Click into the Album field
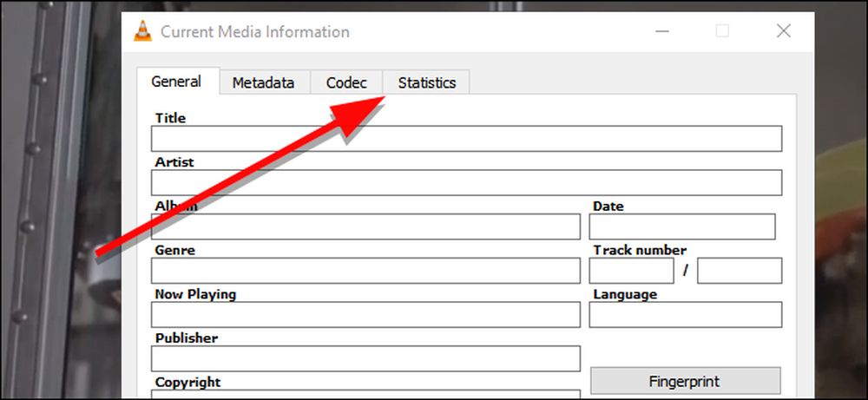The image size is (868, 400). point(365,226)
